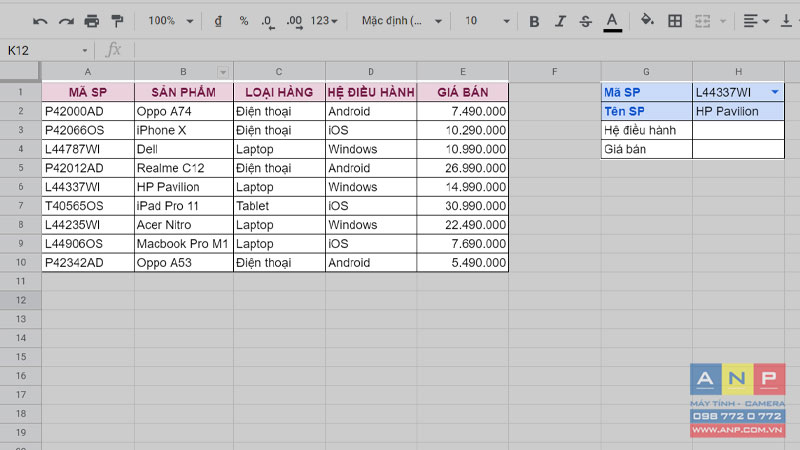Select cell T40565OS

pyautogui.click(x=88, y=206)
